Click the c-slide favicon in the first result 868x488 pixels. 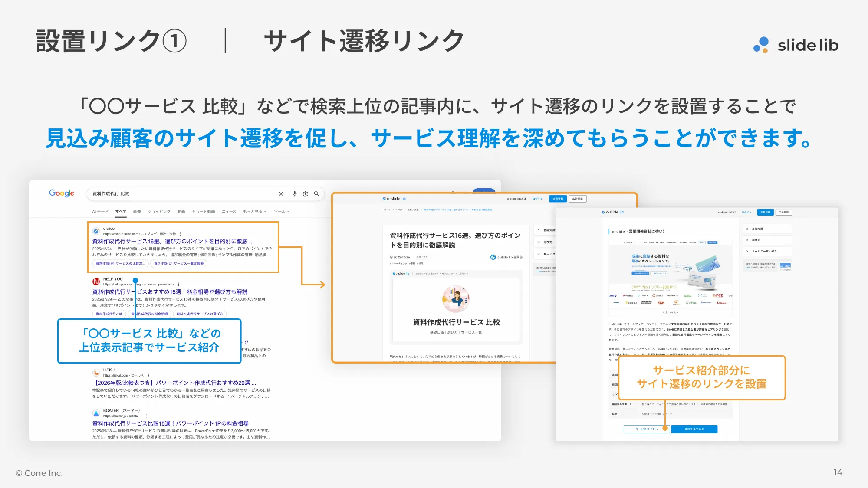(96, 231)
